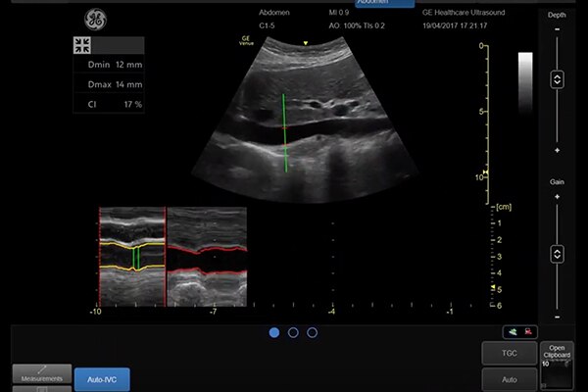Image resolution: width=588 pixels, height=392 pixels.
Task: Click the Depth plus icon
Action: pos(557,150)
